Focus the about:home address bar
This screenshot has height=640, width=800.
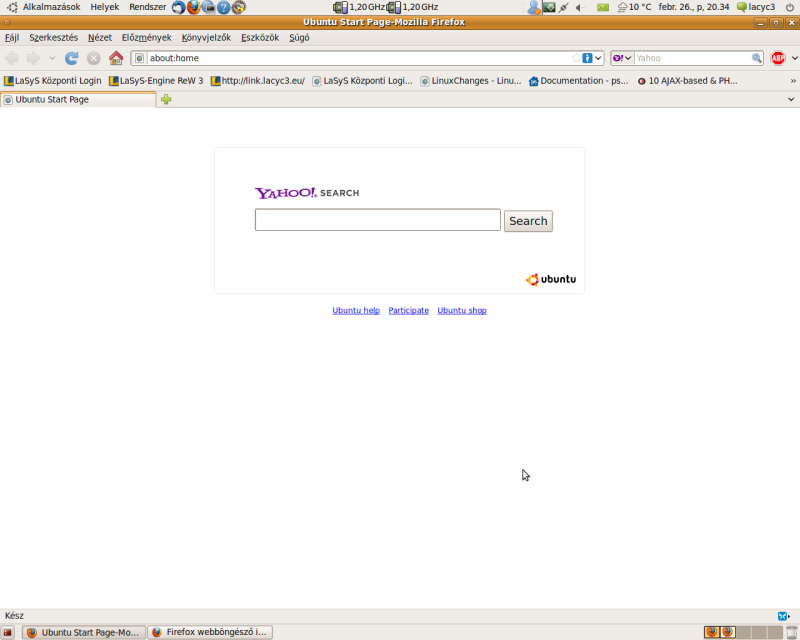coord(359,58)
